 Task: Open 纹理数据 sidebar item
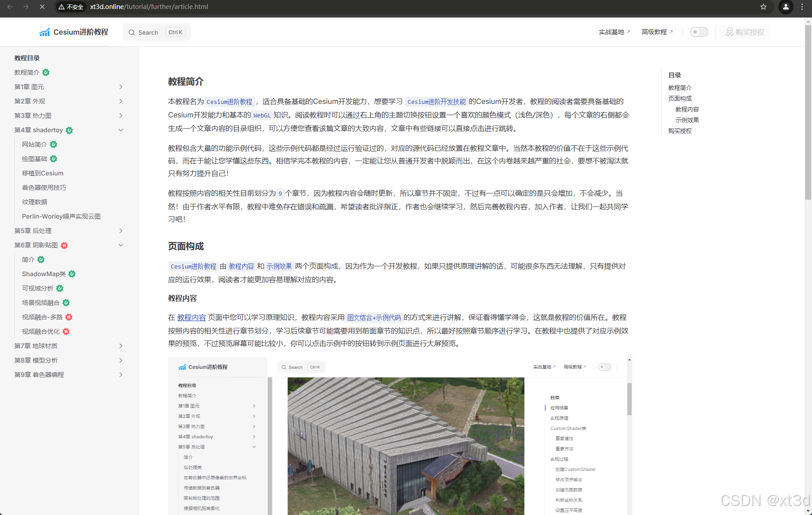pyautogui.click(x=35, y=202)
